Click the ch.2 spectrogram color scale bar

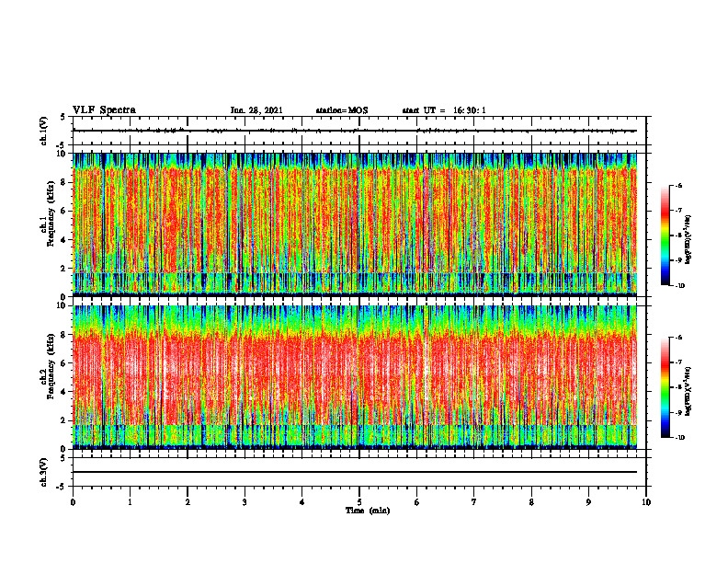coord(665,387)
